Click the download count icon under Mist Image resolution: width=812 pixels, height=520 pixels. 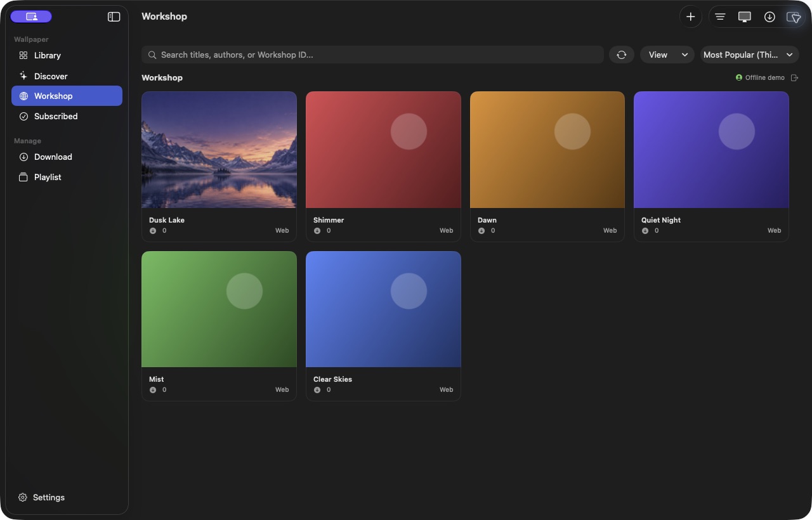[x=153, y=390]
